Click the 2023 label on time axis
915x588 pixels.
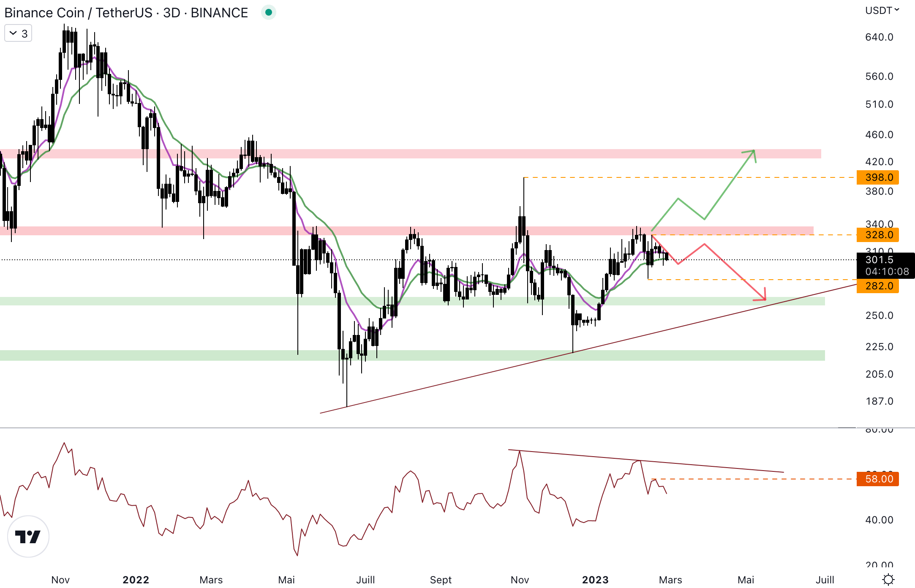click(x=595, y=580)
